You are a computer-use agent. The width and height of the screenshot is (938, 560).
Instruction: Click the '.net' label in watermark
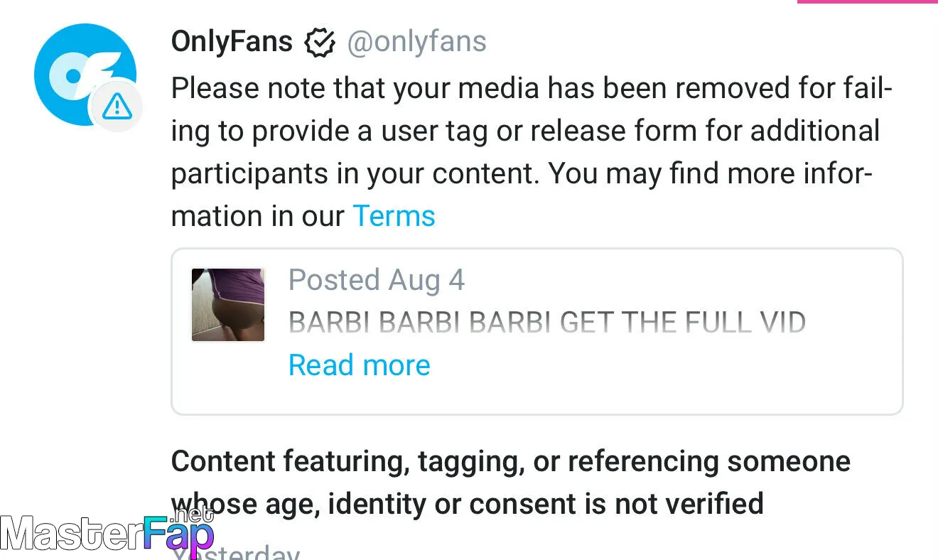pyautogui.click(x=188, y=514)
